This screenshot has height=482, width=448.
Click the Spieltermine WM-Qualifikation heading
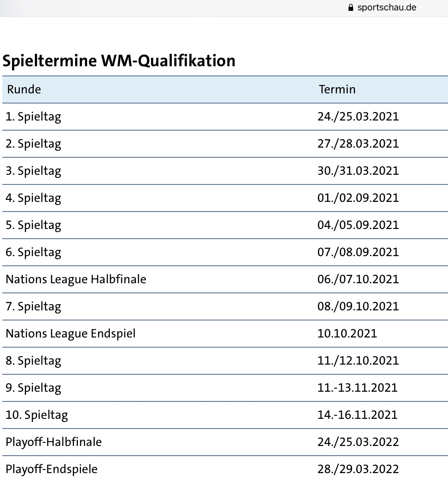[x=119, y=61]
